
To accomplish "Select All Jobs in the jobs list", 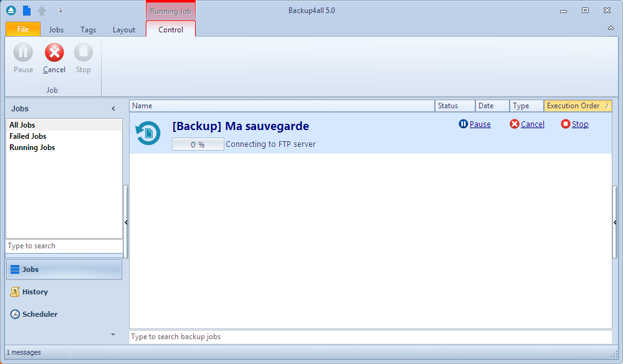I will [64, 125].
